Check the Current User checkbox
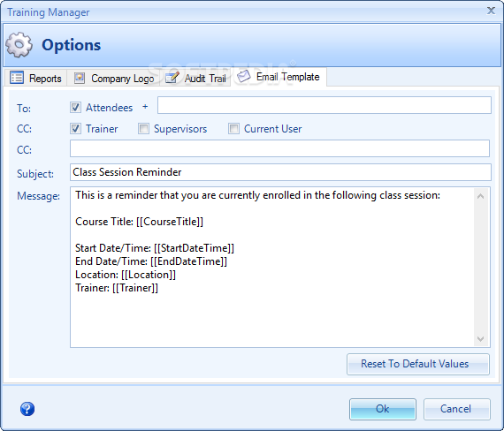This screenshot has height=431, width=504. [233, 129]
